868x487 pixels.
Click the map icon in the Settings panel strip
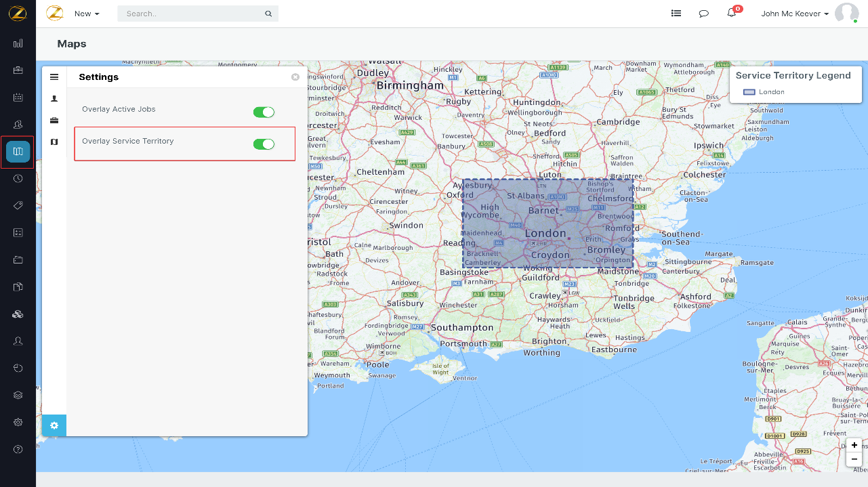coord(54,142)
